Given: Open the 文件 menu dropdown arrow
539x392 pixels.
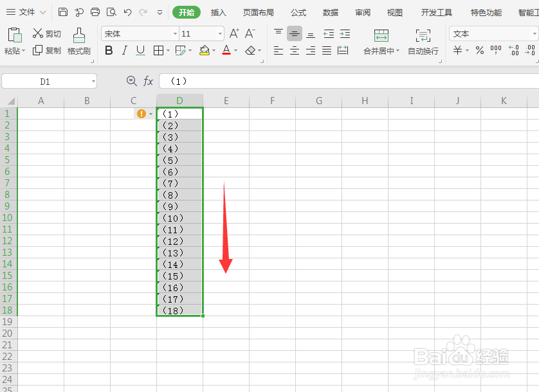Looking at the screenshot, I should [42, 12].
